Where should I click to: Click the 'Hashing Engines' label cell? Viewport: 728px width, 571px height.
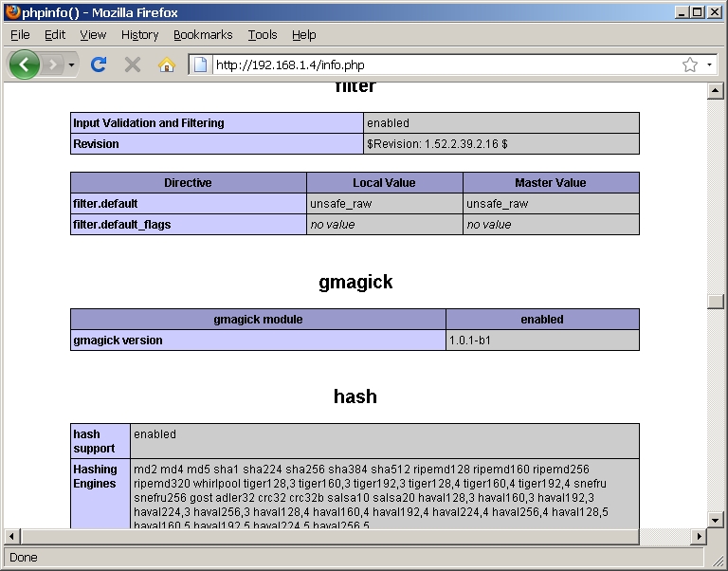[x=100, y=493]
